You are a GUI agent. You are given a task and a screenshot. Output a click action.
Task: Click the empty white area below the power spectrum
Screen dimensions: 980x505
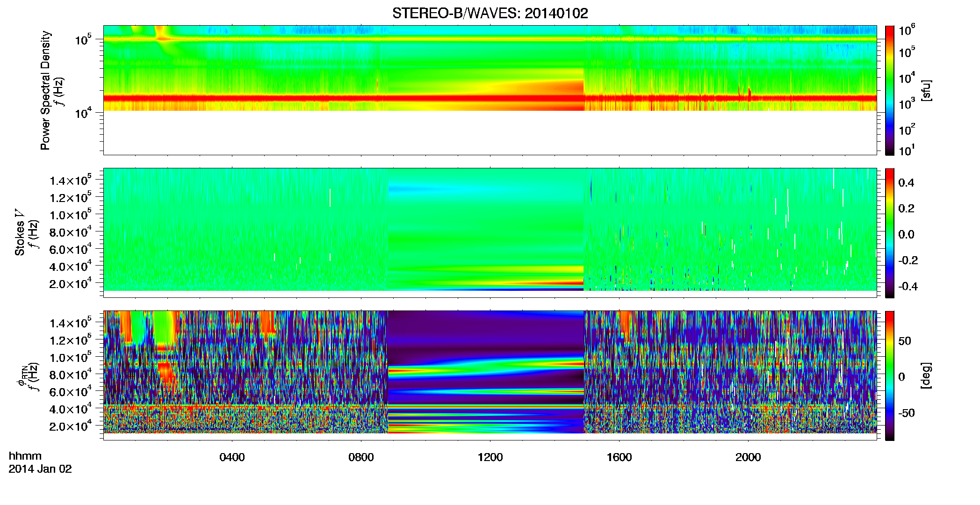[x=490, y=132]
